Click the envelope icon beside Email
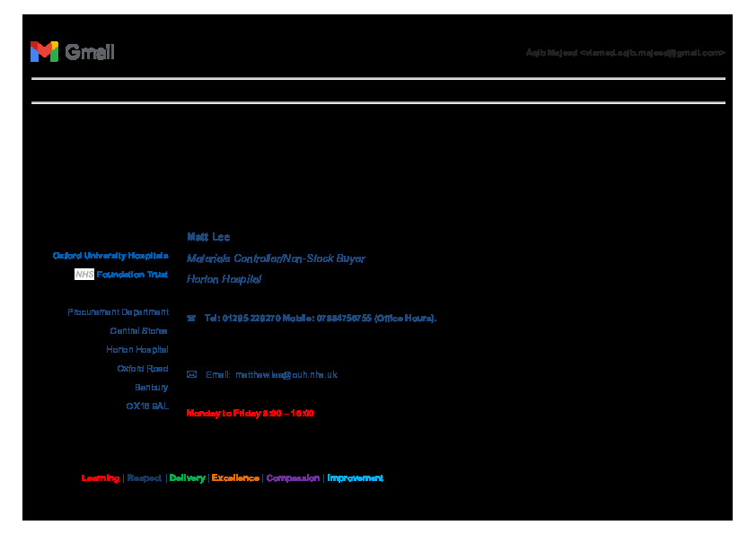The image size is (756, 534). 190,374
